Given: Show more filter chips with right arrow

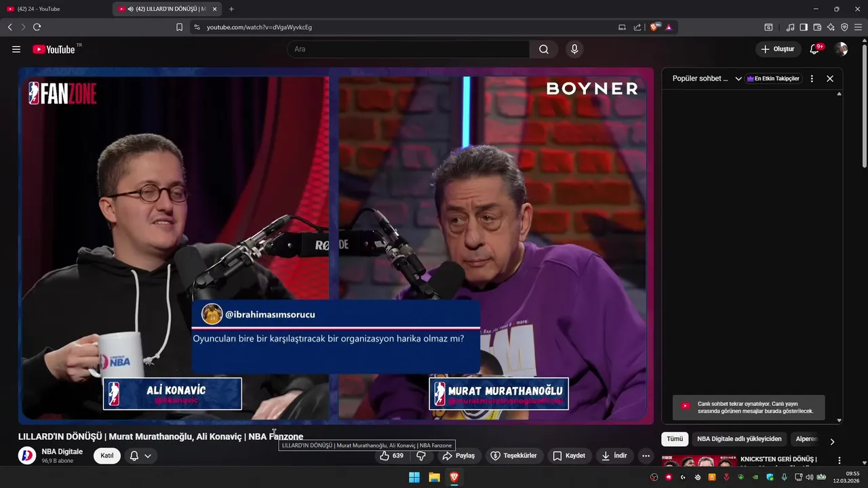Looking at the screenshot, I should coord(832,441).
